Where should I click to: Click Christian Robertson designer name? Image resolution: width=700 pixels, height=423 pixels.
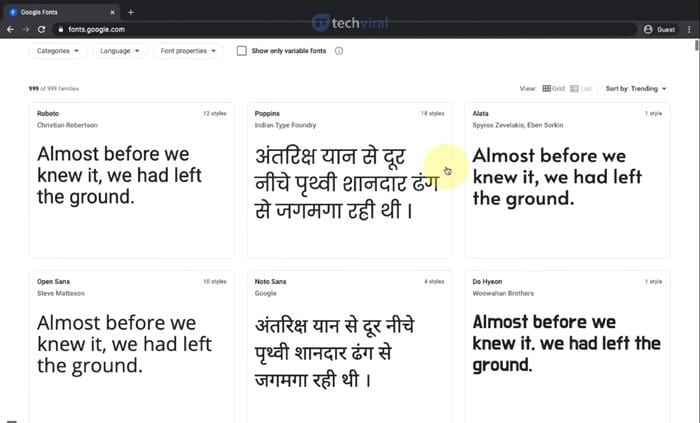[x=67, y=125]
